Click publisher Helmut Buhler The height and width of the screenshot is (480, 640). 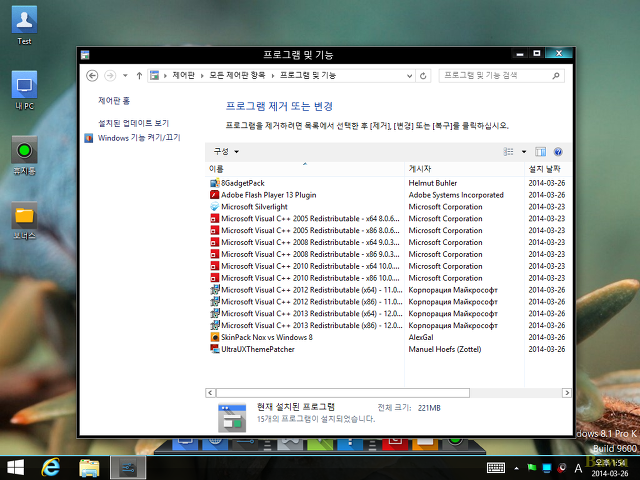point(433,183)
